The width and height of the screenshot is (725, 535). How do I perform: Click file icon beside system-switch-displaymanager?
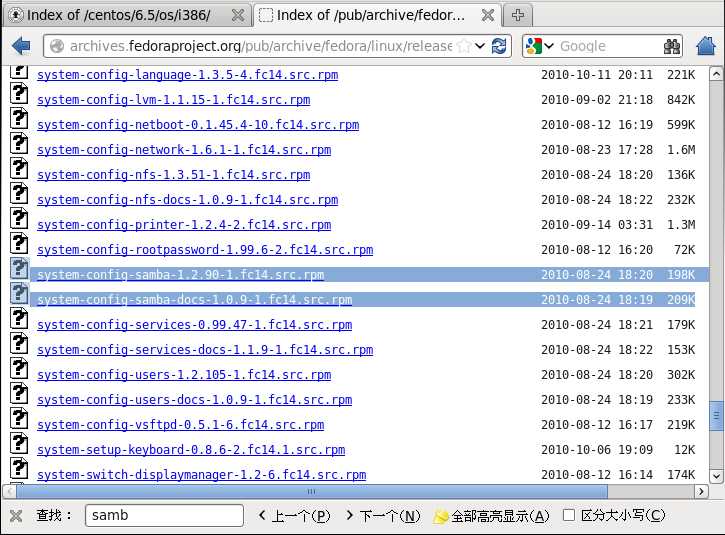coord(19,468)
